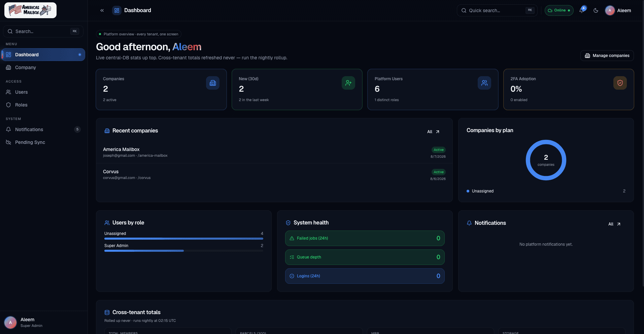Focus the sidebar Search field

coord(43,31)
